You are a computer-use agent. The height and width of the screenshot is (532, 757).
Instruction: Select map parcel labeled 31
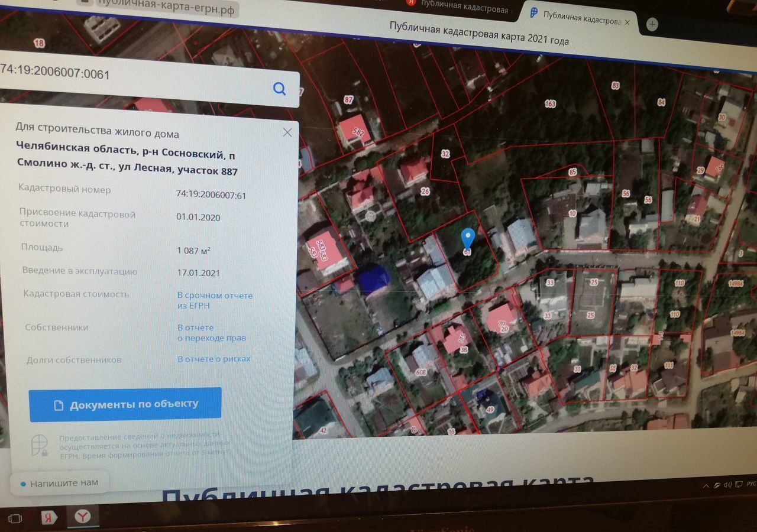pos(577,369)
